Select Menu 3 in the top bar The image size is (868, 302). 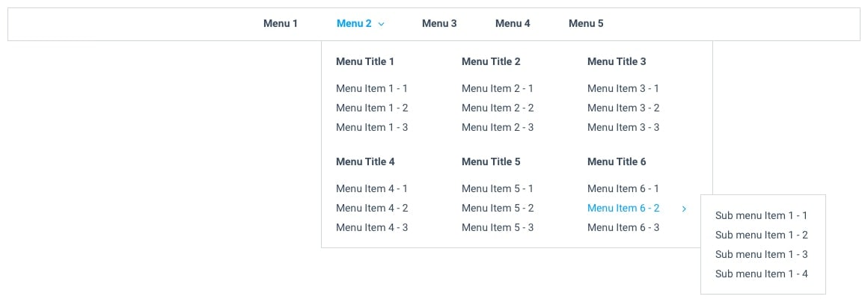(439, 24)
